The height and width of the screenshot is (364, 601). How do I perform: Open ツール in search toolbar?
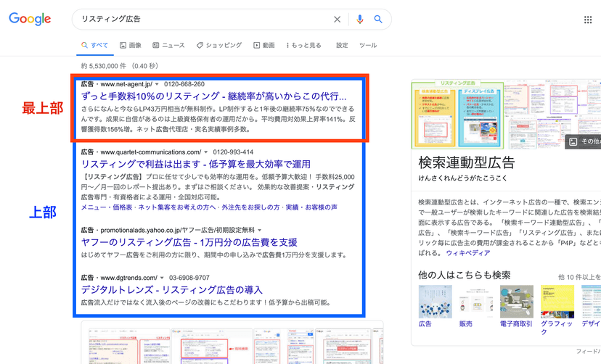pos(368,45)
